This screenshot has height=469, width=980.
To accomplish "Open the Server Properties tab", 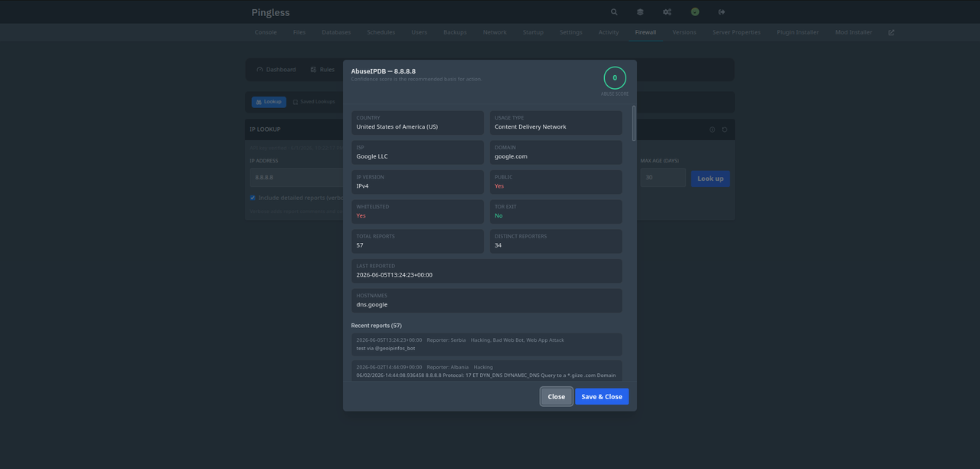I will click(x=737, y=32).
